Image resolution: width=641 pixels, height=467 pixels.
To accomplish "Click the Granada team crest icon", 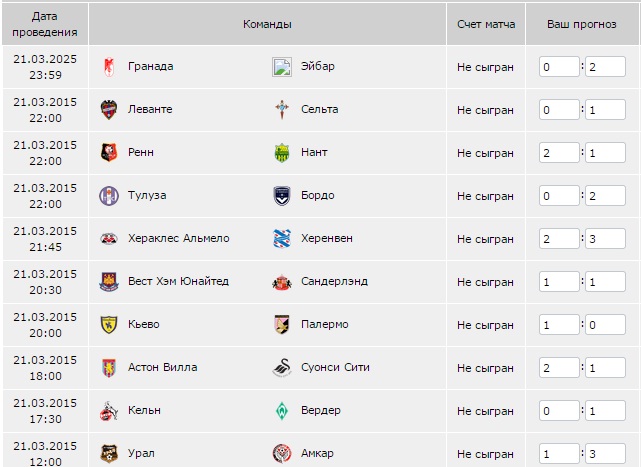I will (109, 67).
